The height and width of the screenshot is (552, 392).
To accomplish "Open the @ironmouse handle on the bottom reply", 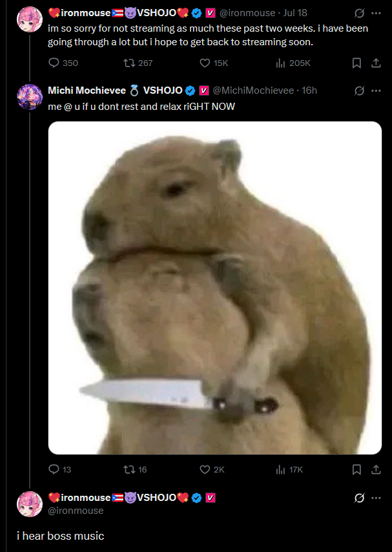I will (x=76, y=511).
